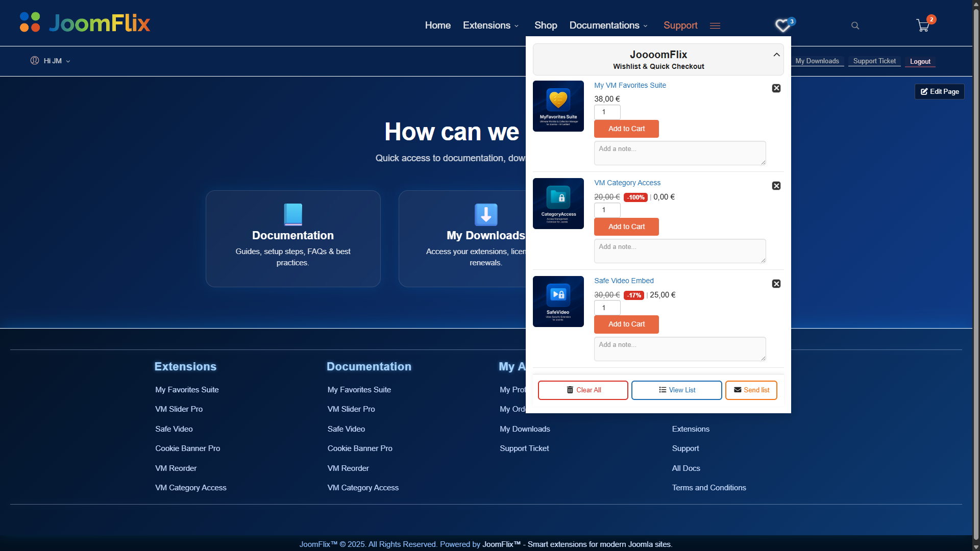Click the hamburger menu icon

pos(715,26)
